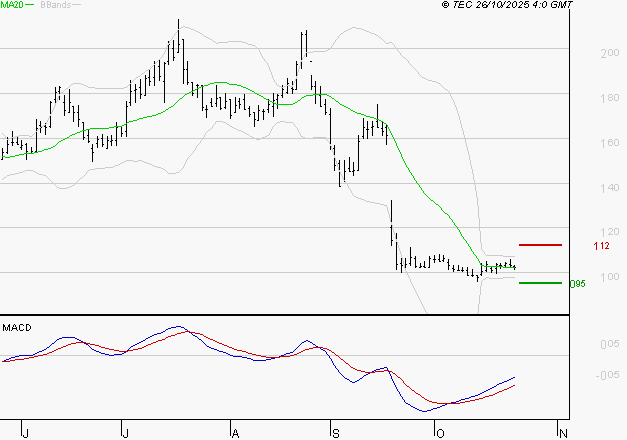Click the TEC 26/10/2025 copyright text
This screenshot has width=627, height=440.
coord(507,5)
